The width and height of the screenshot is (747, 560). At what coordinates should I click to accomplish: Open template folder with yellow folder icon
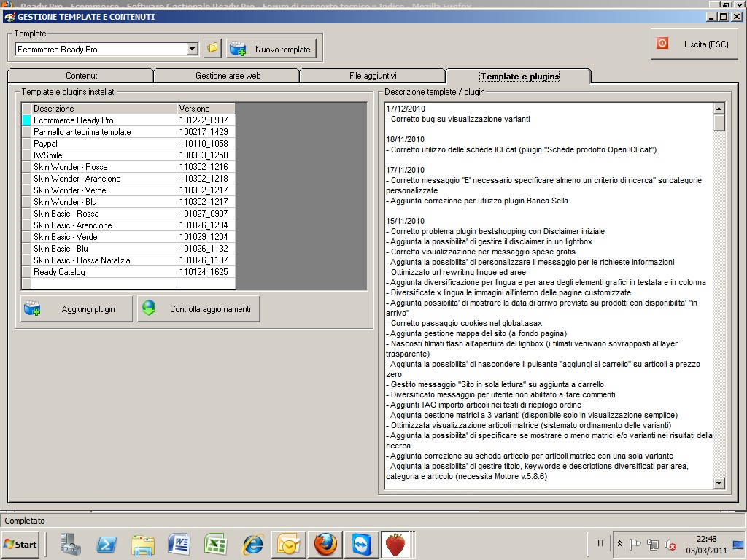pyautogui.click(x=212, y=49)
